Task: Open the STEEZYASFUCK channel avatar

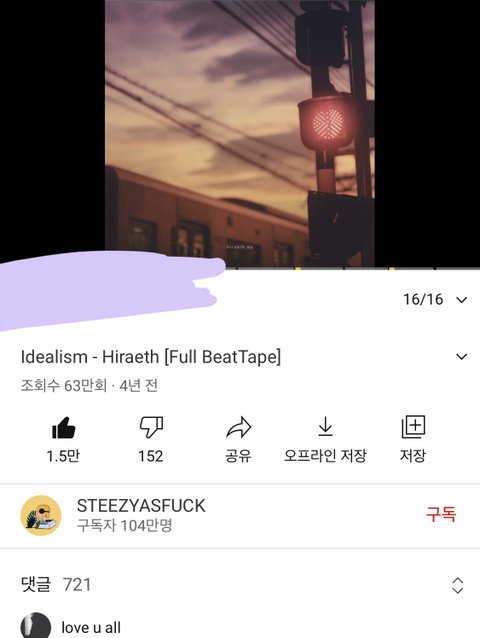Action: 41,515
